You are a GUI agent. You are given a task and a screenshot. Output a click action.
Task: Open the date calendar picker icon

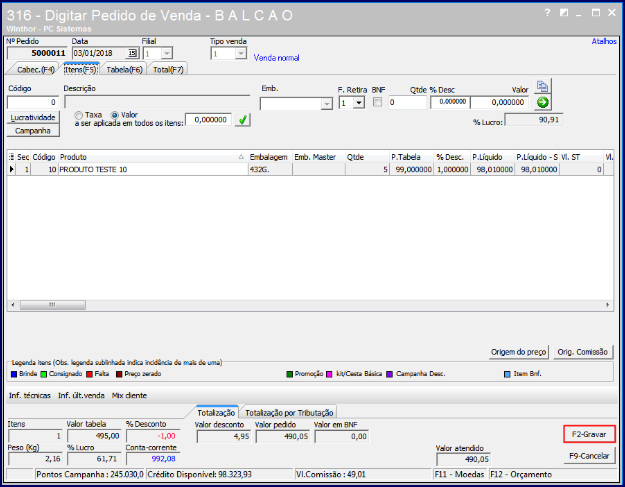click(132, 53)
